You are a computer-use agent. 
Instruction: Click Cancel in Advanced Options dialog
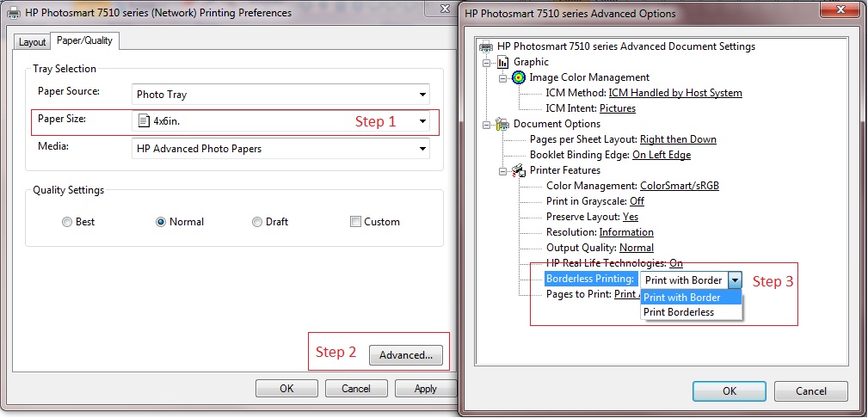(811, 390)
